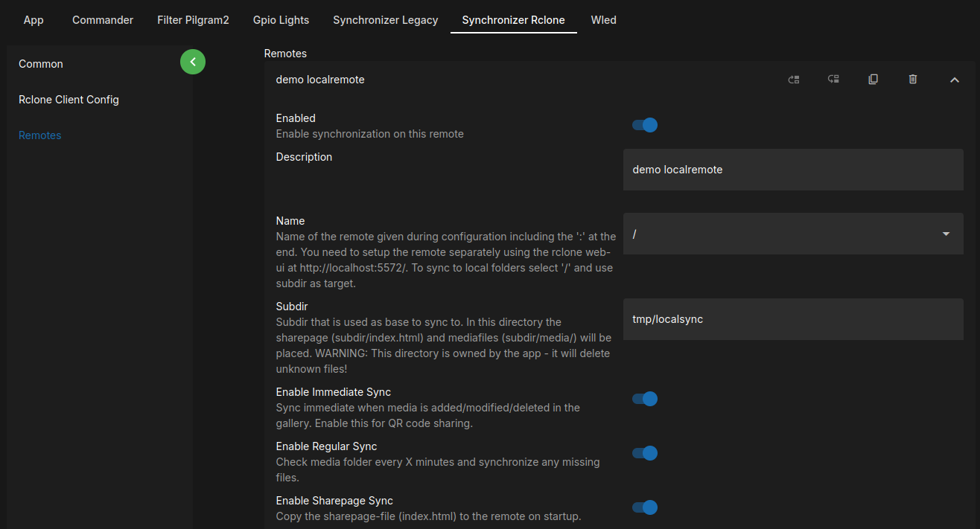Turn off Enable Immediate Sync
Image resolution: width=980 pixels, height=529 pixels.
tap(644, 398)
